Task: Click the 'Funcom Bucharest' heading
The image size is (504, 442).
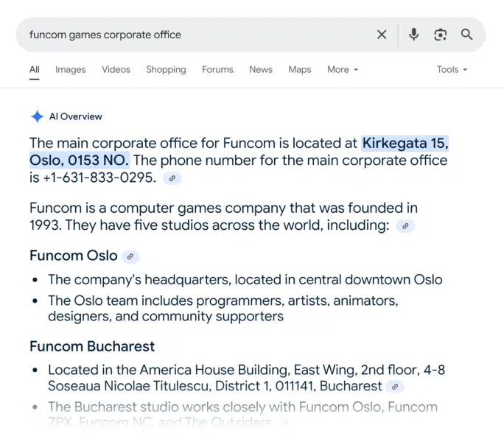Action: 92,346
